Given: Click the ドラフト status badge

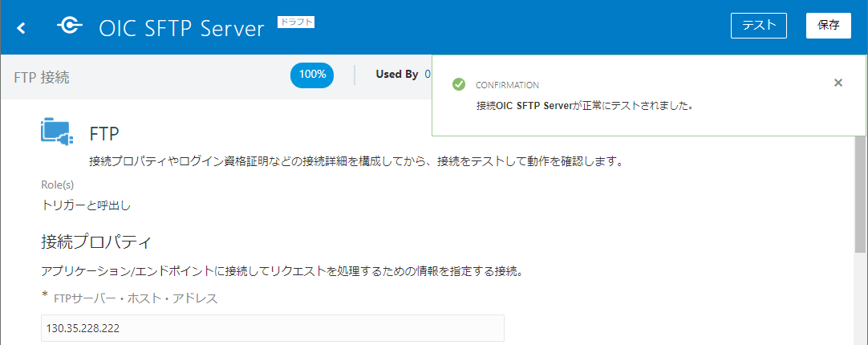Looking at the screenshot, I should (x=296, y=22).
